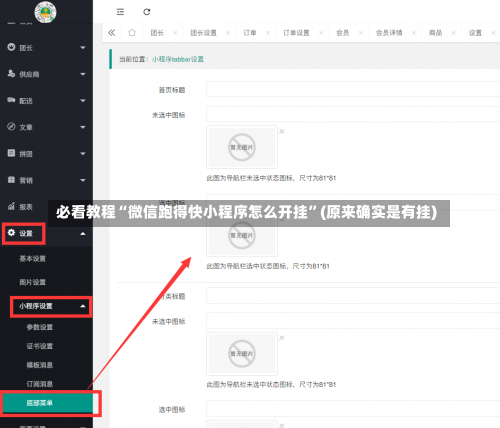Expand the 供应商 menu arrow
The height and width of the screenshot is (428, 500).
point(83,74)
